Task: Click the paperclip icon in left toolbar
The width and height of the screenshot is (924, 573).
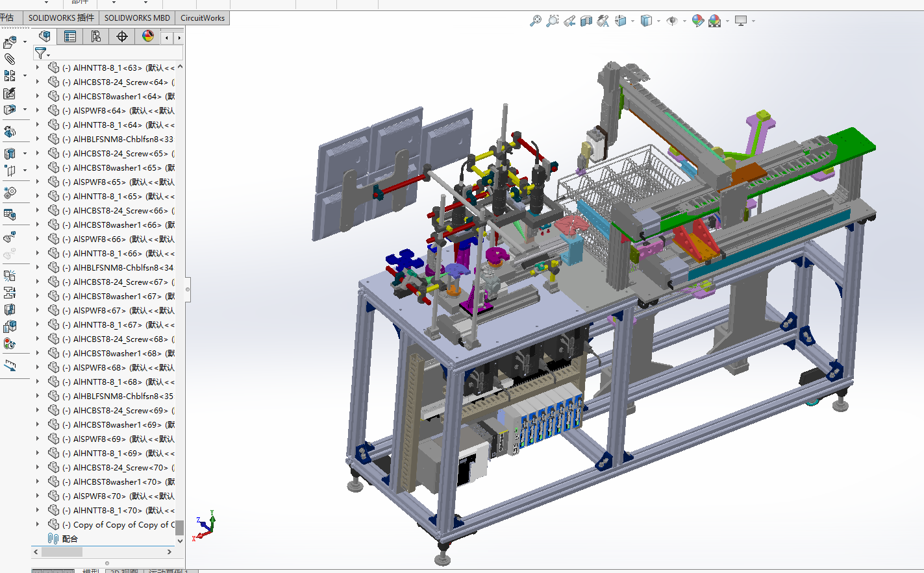Action: click(x=10, y=59)
